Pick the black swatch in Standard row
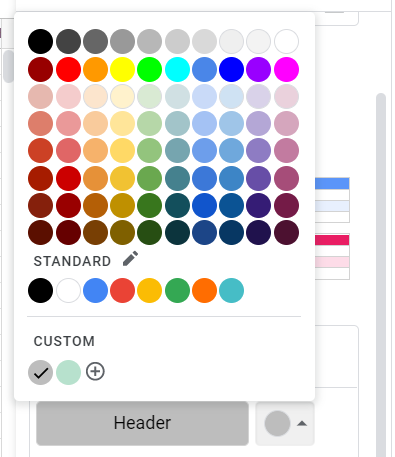Viewport: 395px width, 457px height. click(x=41, y=291)
